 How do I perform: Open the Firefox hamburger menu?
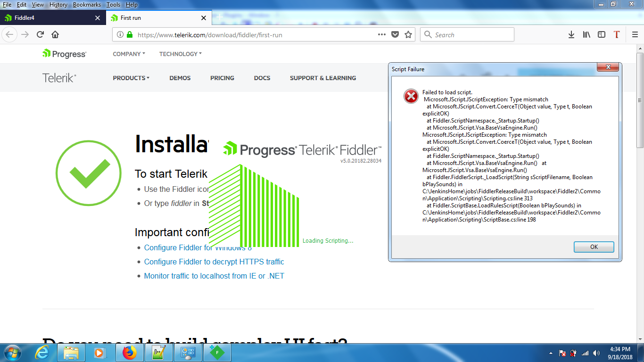[635, 34]
